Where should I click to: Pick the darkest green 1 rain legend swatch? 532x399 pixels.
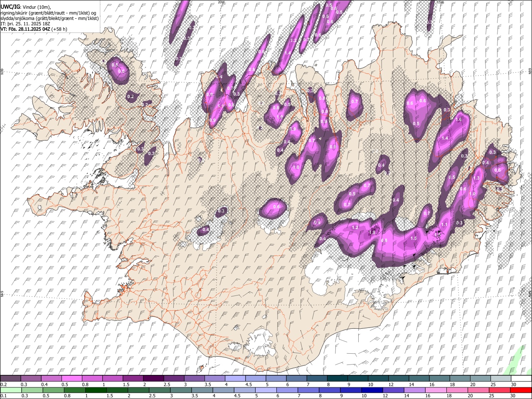point(96,390)
